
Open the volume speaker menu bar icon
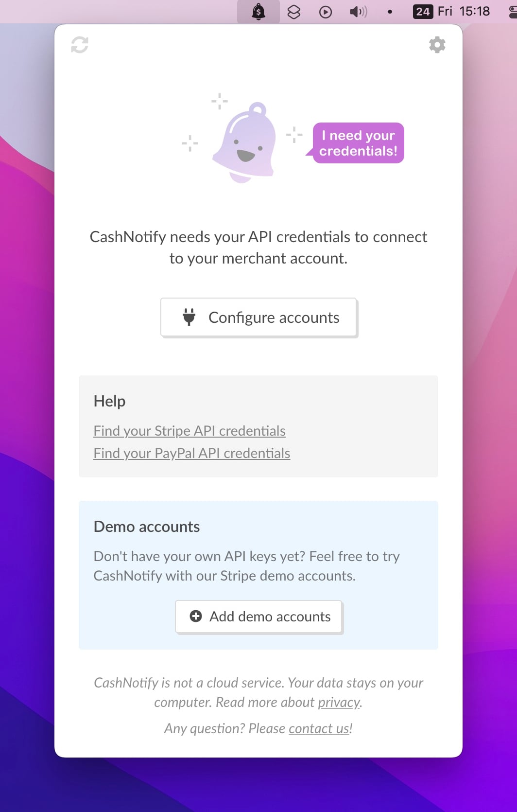point(358,12)
